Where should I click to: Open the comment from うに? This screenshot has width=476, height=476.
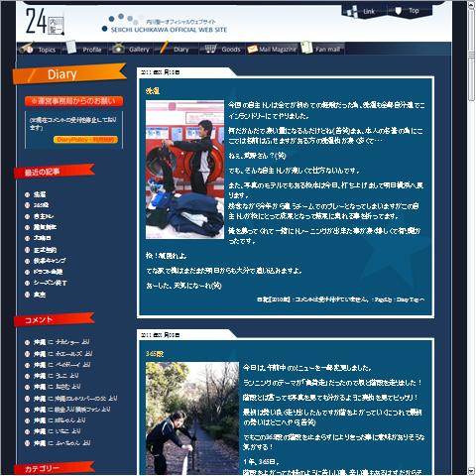point(57,376)
